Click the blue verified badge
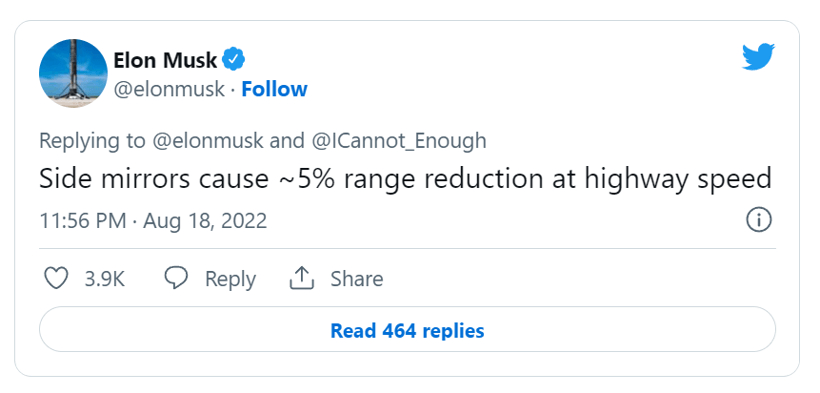 click(234, 60)
